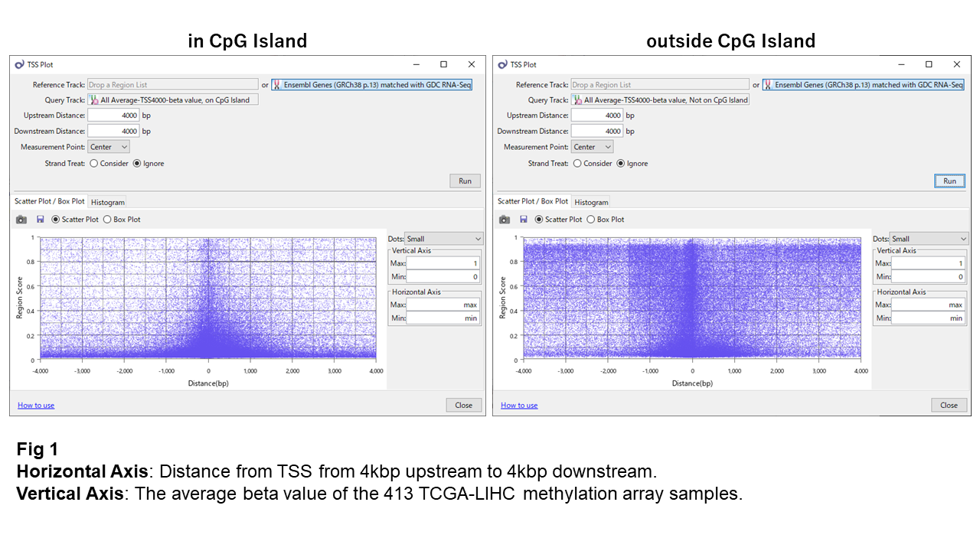
Task: Switch to Histogram tab in right window
Action: (591, 202)
